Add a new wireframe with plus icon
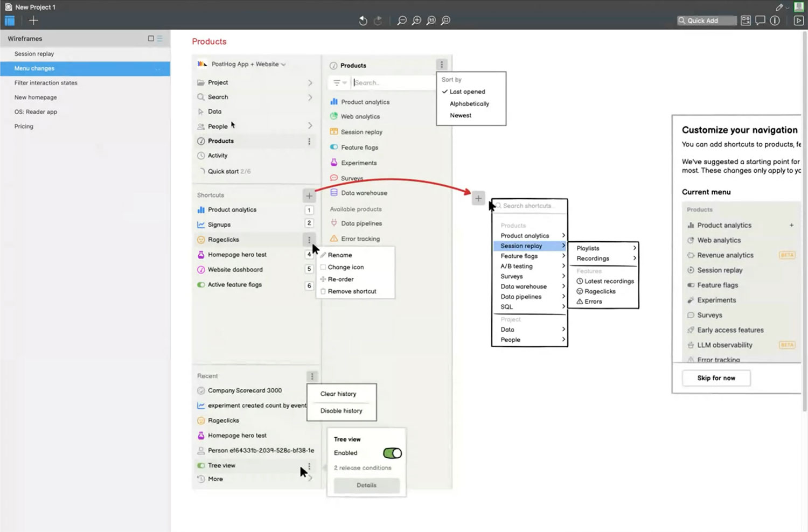 pyautogui.click(x=33, y=20)
